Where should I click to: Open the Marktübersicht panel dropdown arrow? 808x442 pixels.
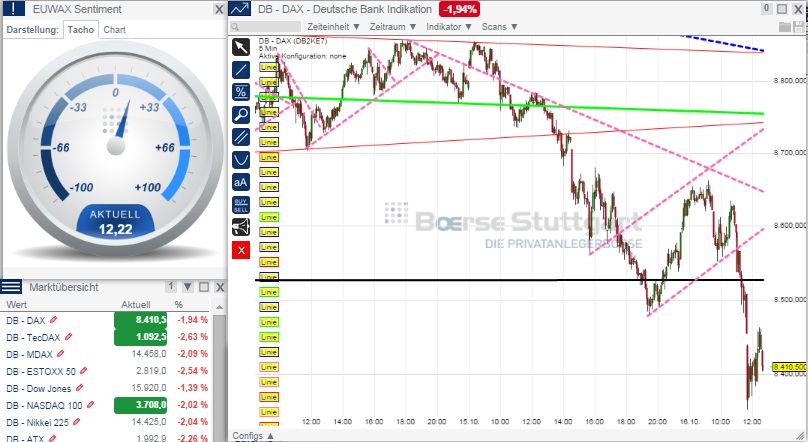[x=188, y=287]
